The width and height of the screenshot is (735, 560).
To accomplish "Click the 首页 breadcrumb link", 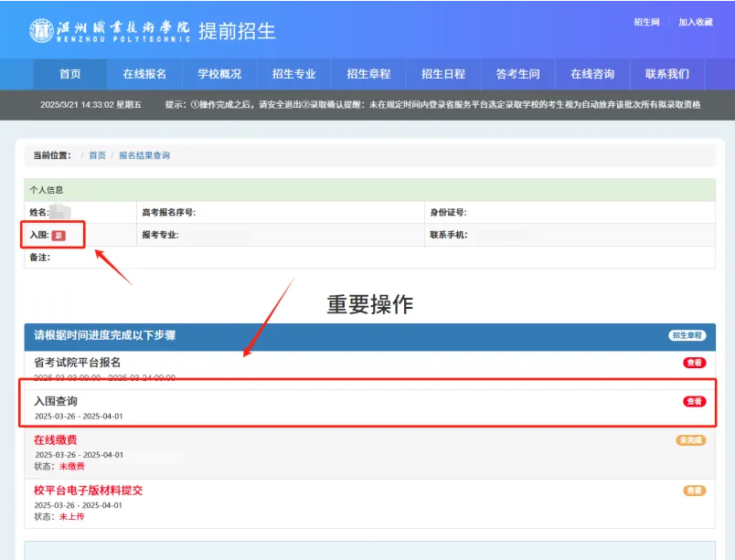I will (x=97, y=155).
